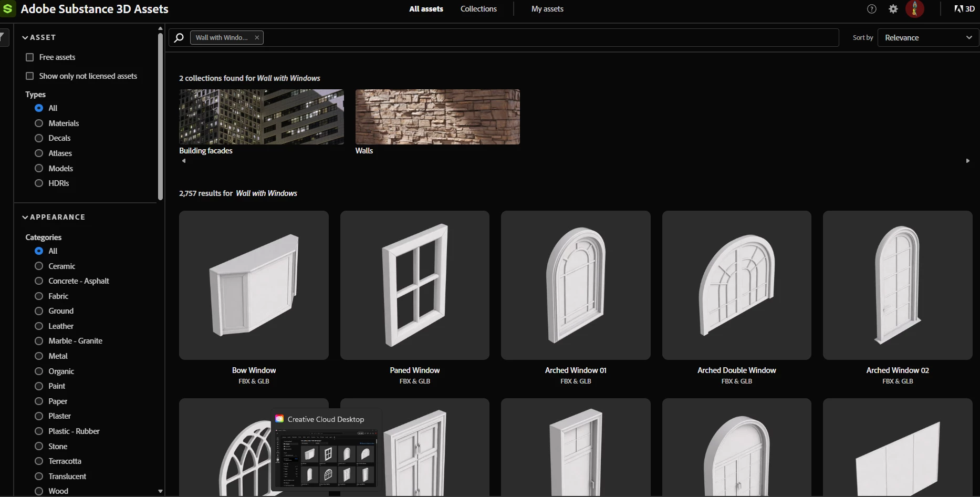The height and width of the screenshot is (497, 980).
Task: Check Show only not licensed assets
Action: click(x=30, y=76)
